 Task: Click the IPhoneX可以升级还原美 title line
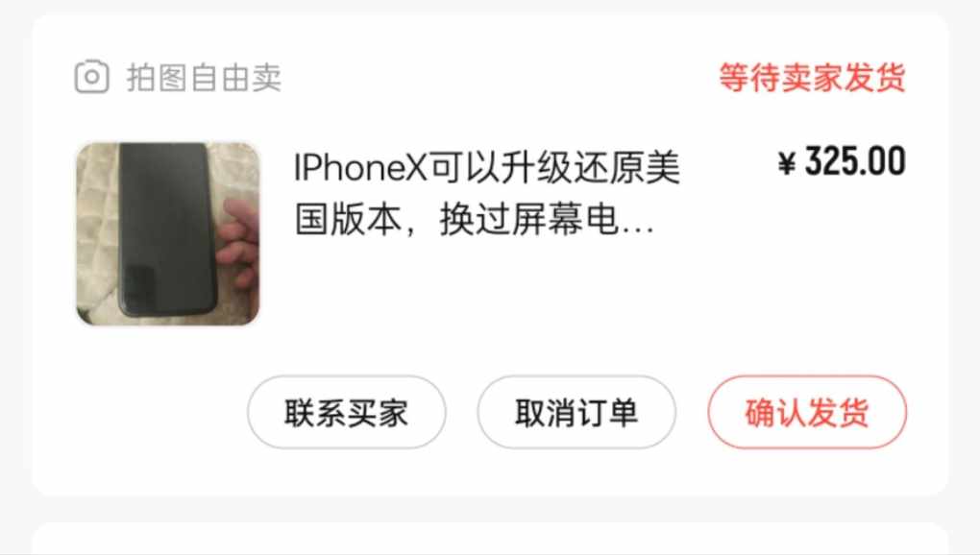coord(487,168)
